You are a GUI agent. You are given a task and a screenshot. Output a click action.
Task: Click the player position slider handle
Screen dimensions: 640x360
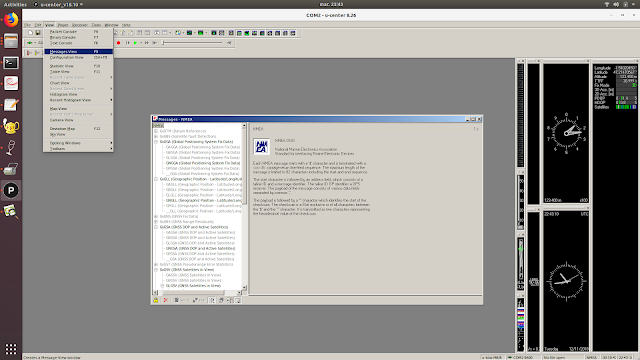[x=163, y=42]
